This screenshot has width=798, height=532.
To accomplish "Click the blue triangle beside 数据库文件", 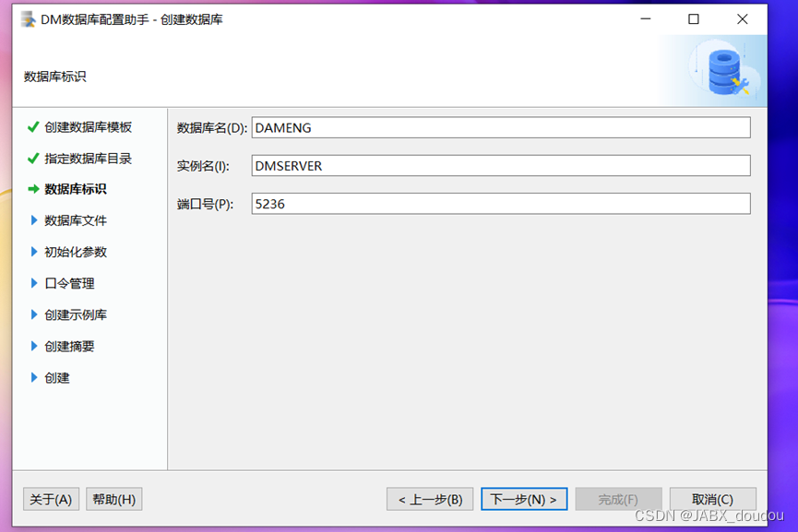I will 34,220.
